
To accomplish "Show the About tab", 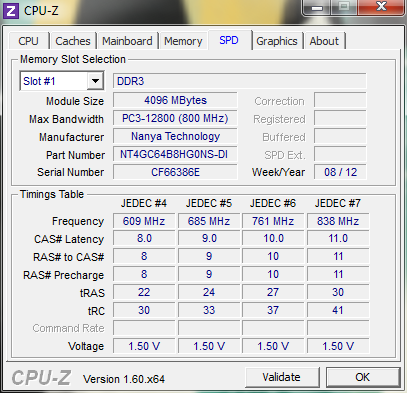I will (x=324, y=41).
